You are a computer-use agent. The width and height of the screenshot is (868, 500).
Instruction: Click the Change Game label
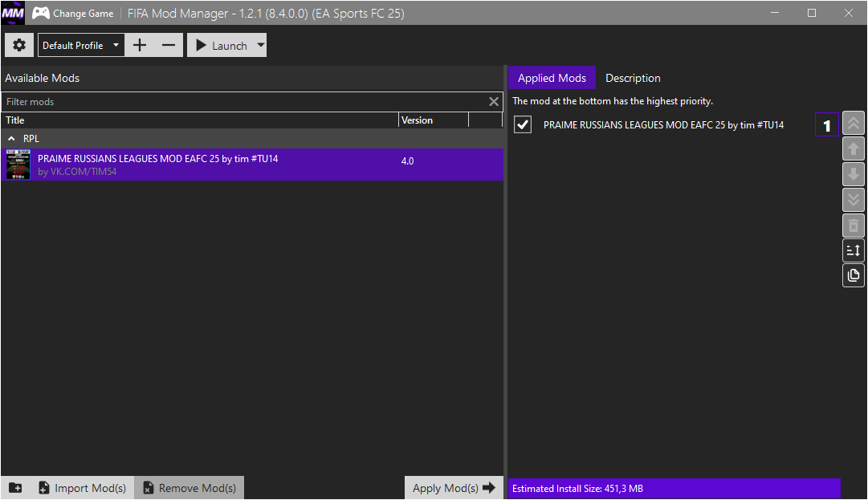[83, 14]
